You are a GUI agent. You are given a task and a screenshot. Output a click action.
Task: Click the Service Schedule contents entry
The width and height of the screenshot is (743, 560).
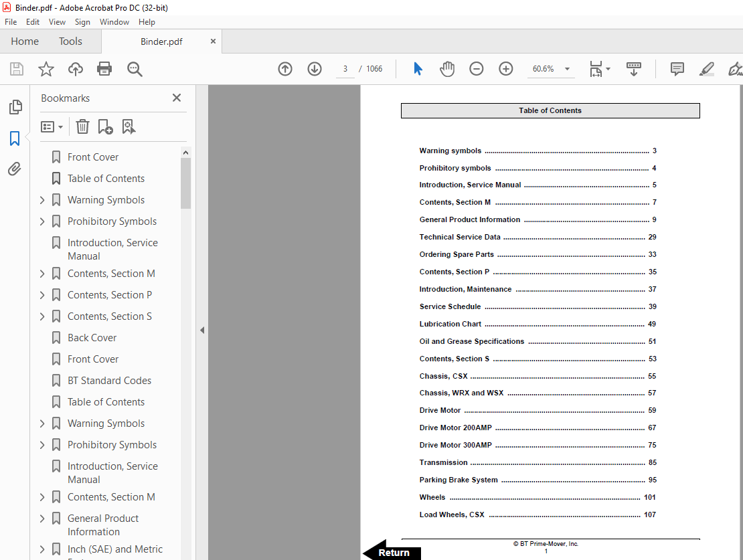(x=538, y=306)
